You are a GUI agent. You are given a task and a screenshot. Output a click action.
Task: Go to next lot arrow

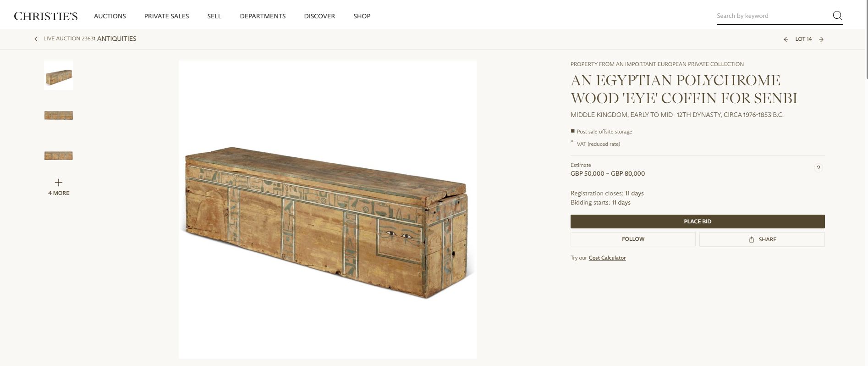[x=821, y=39]
